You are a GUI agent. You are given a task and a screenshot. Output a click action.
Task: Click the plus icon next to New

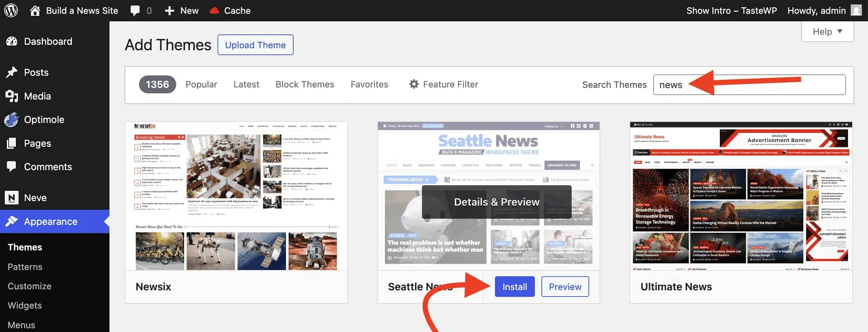(169, 11)
